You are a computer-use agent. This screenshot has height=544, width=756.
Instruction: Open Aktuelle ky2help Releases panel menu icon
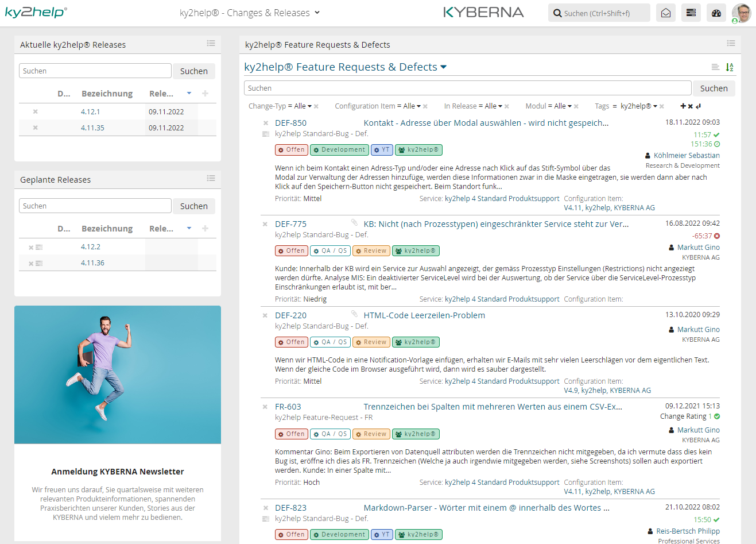pyautogui.click(x=211, y=43)
